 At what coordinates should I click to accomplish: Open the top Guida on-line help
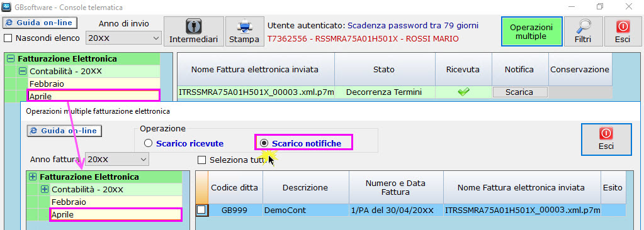pos(40,23)
